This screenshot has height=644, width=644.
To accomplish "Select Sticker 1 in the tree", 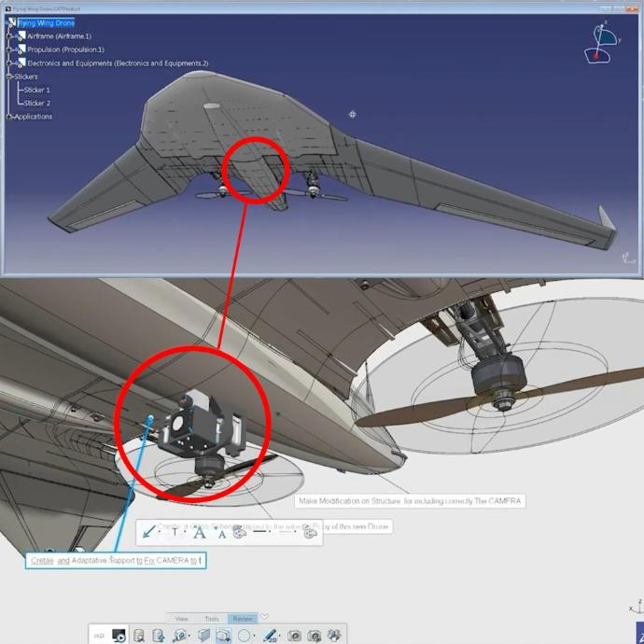I will coord(37,90).
